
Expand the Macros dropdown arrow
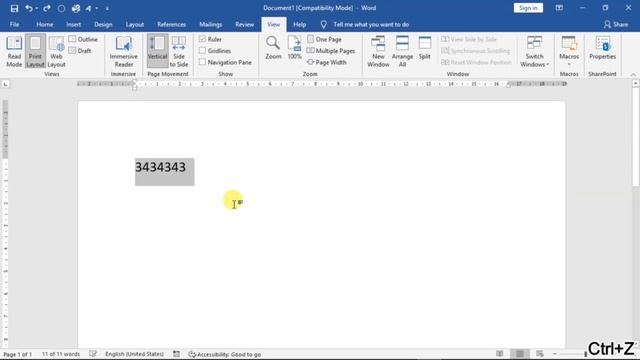(x=569, y=64)
